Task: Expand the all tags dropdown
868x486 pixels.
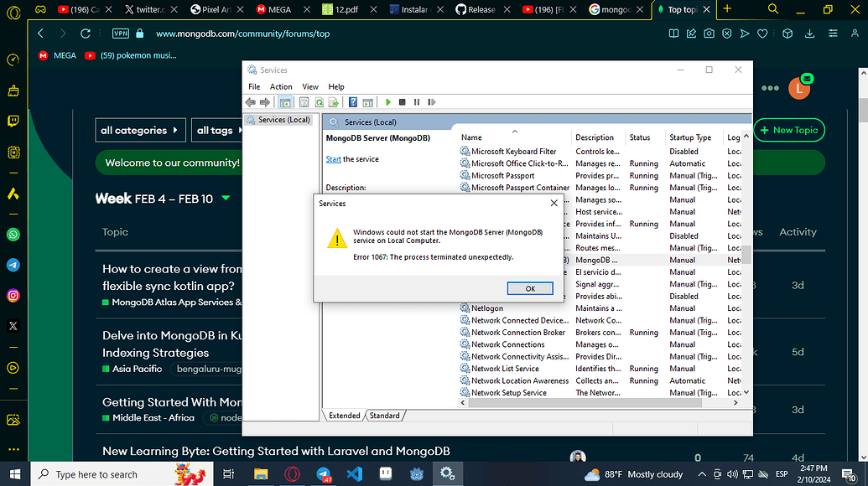Action: 221,131
